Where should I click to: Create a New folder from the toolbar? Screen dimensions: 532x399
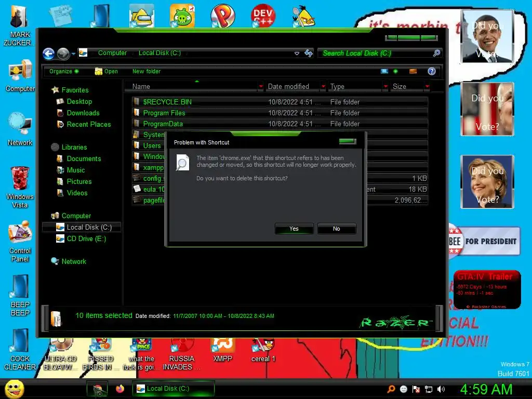(x=146, y=71)
